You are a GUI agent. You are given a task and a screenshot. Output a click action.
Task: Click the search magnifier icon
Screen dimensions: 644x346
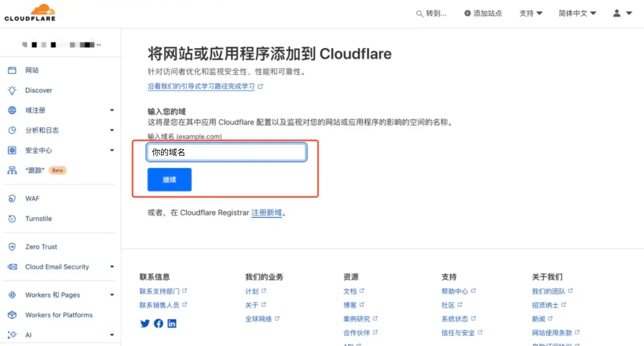pos(420,14)
